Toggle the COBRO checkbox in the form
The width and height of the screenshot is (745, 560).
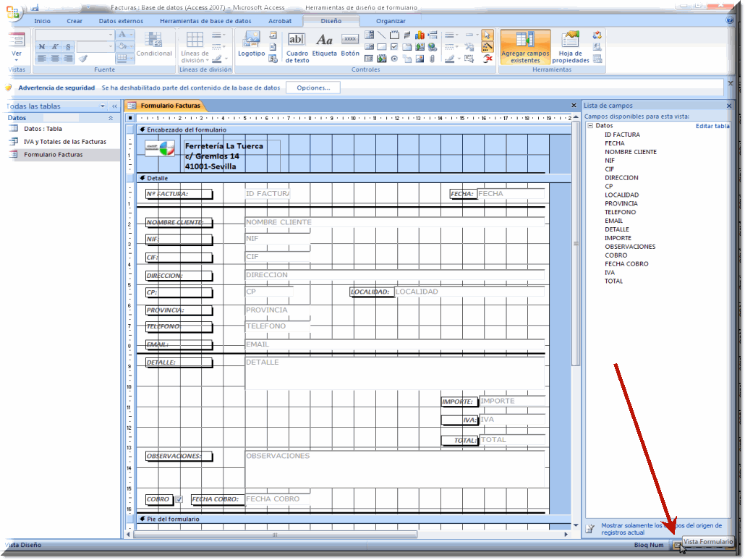(179, 499)
